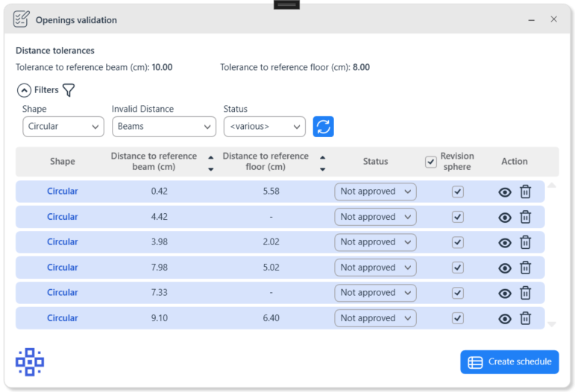The width and height of the screenshot is (575, 392).
Task: Delete the opening with 7.33 beam distance
Action: tap(525, 293)
